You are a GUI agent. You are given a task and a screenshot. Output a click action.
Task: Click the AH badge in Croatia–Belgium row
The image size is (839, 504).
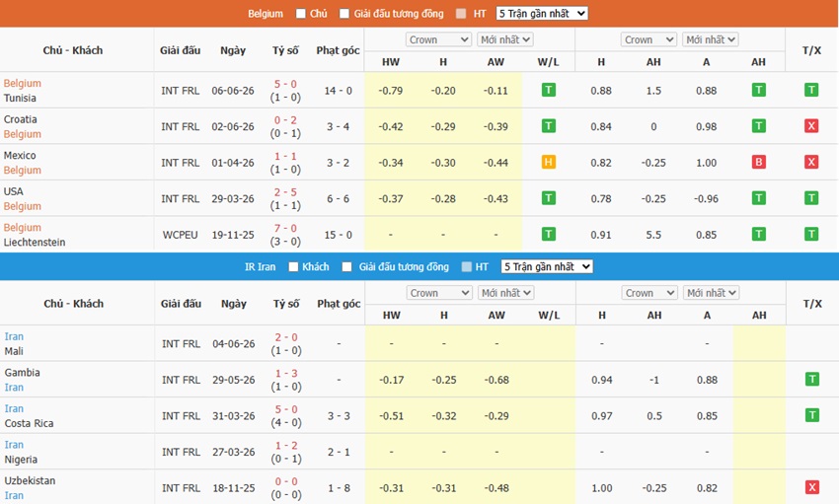click(x=758, y=126)
